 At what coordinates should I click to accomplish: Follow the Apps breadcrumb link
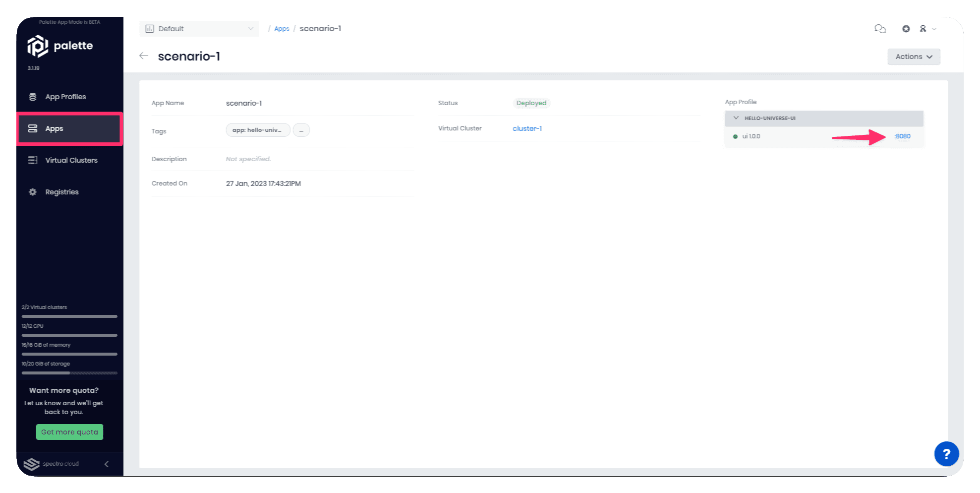pos(282,29)
